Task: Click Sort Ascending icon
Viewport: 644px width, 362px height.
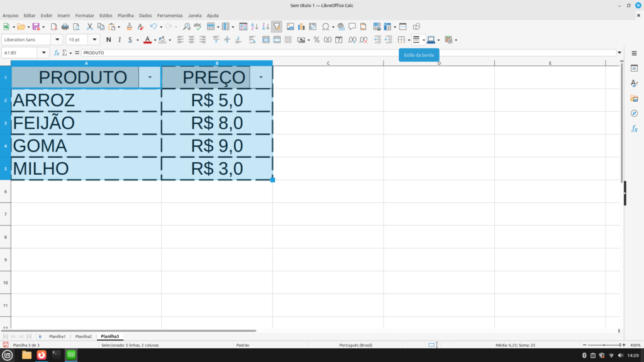Action: point(254,26)
